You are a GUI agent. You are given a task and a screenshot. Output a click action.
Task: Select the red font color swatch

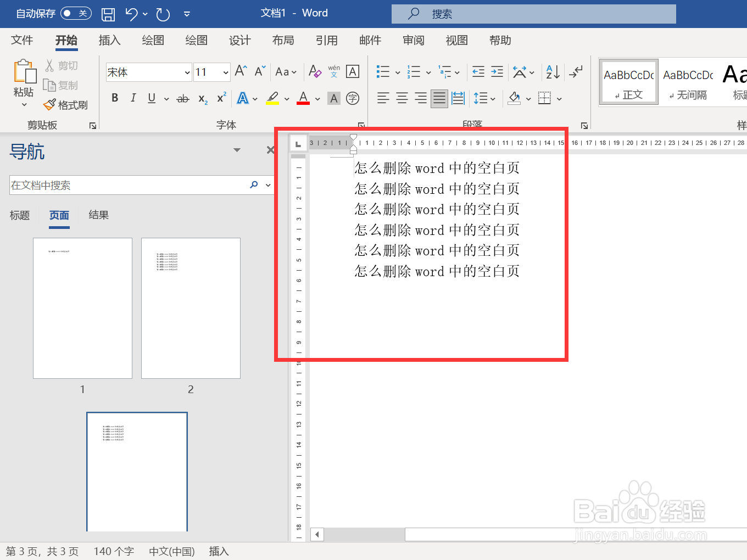[303, 98]
